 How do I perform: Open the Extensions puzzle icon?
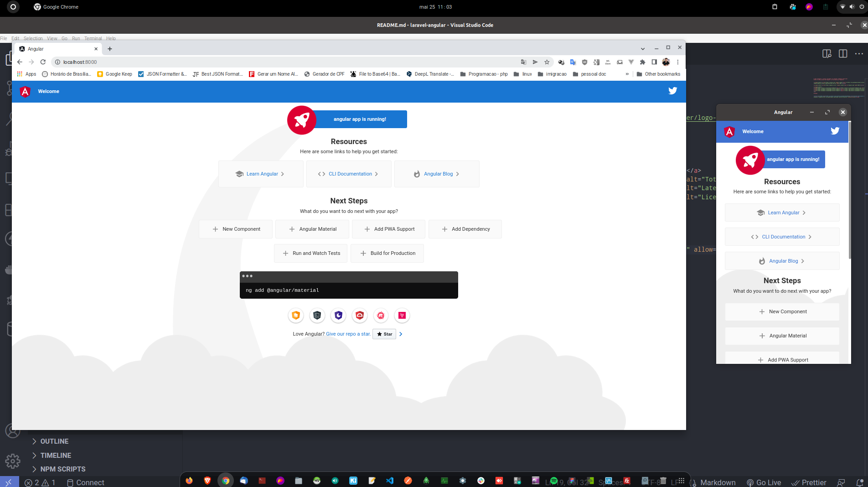pos(642,62)
